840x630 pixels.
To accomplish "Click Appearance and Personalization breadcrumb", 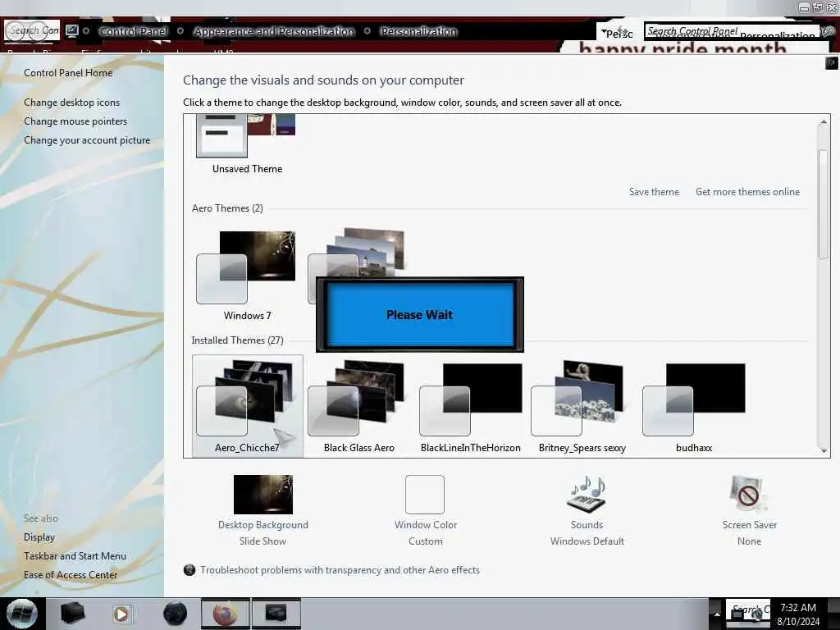I will click(274, 32).
